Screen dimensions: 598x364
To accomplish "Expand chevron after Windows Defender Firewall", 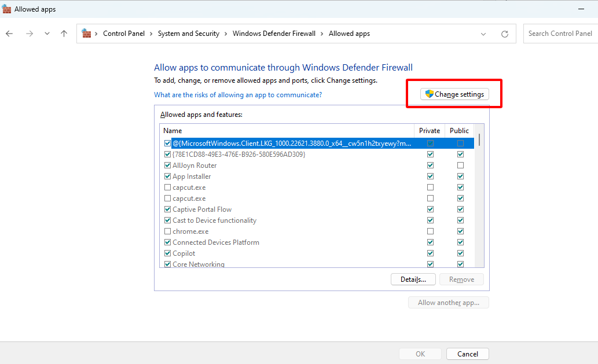I will (322, 34).
